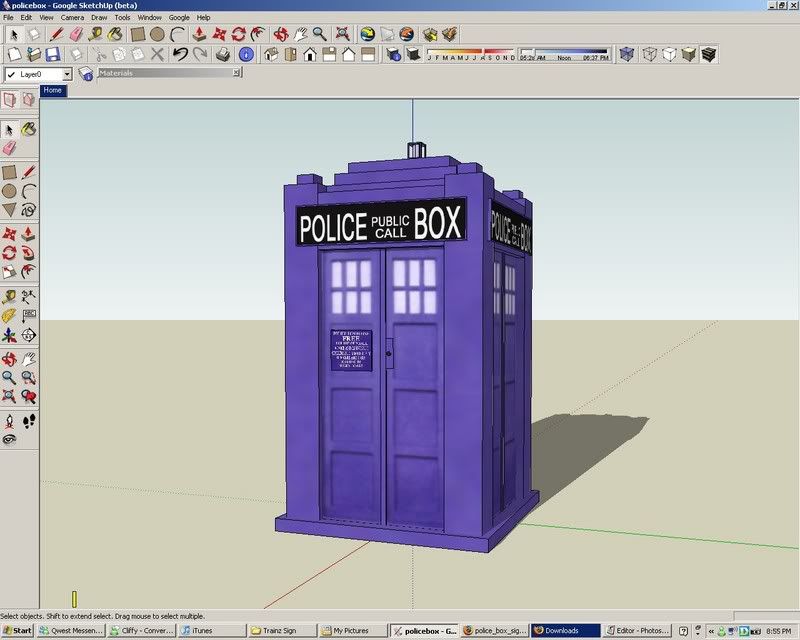The image size is (800, 640).
Task: Select the Text label tool in the side toolbar
Action: [29, 316]
